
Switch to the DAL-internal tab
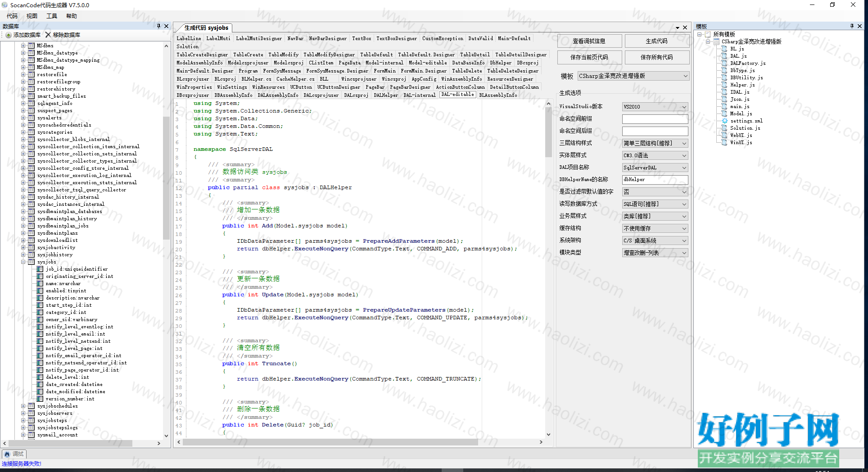click(x=419, y=95)
